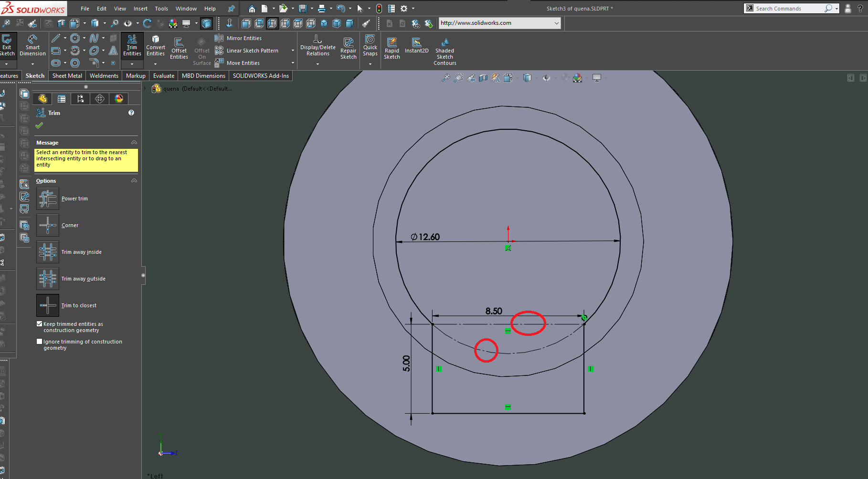This screenshot has width=868, height=479.
Task: Select the Trim to closest option
Action: point(48,305)
